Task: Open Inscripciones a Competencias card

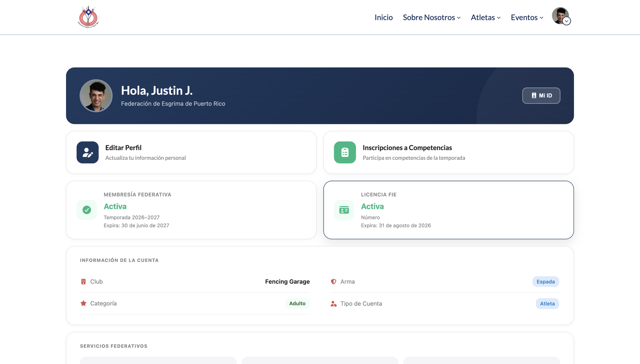Action: tap(448, 152)
